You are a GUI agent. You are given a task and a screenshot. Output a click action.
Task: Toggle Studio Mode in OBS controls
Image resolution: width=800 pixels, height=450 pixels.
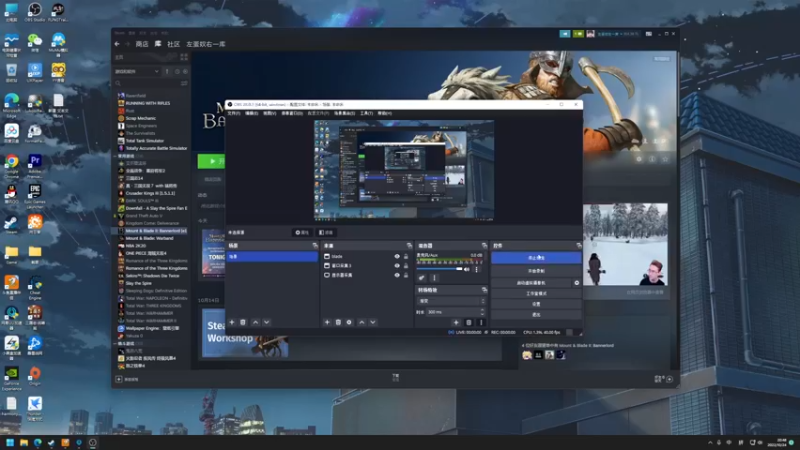click(x=536, y=293)
